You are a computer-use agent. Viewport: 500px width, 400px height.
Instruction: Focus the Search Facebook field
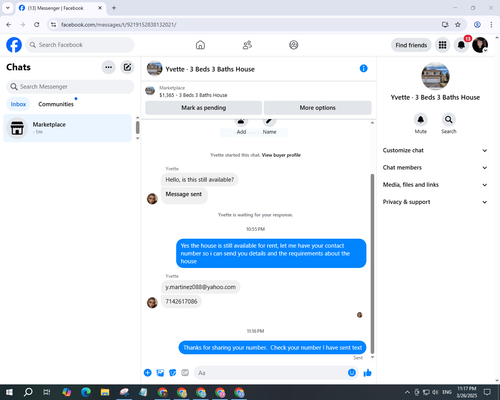tap(80, 45)
